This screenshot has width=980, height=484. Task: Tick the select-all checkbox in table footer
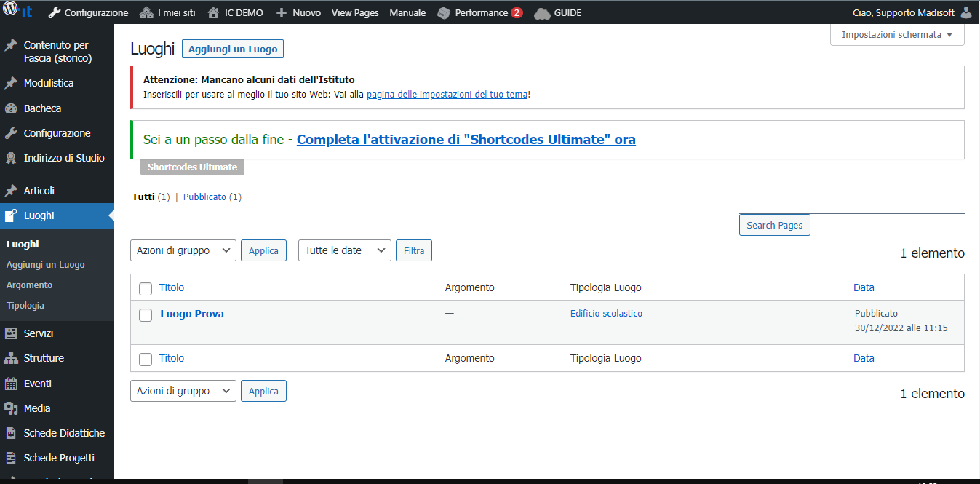[146, 359]
